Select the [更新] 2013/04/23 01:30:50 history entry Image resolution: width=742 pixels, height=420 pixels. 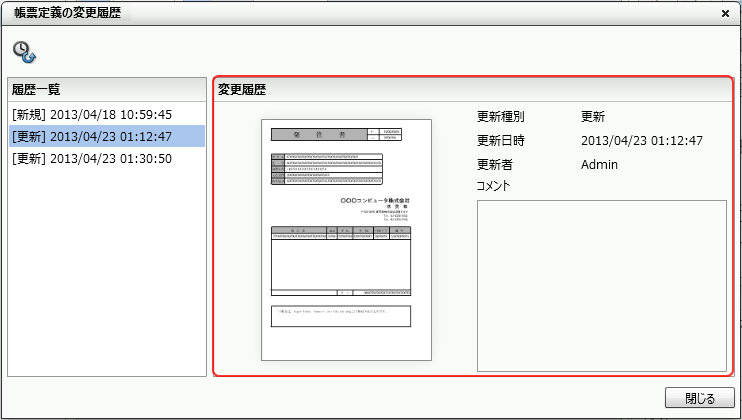(x=107, y=158)
